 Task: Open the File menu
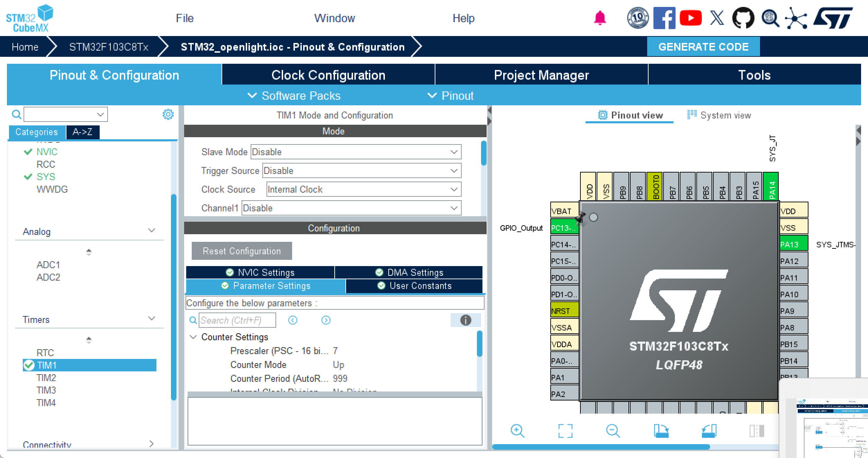[184, 18]
